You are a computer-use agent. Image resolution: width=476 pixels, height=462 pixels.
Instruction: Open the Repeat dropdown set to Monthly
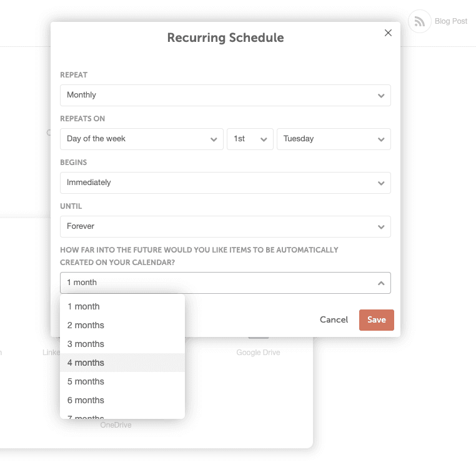225,95
